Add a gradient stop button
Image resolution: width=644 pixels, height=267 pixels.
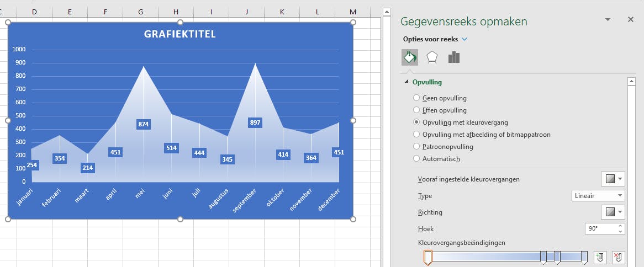coord(600,258)
